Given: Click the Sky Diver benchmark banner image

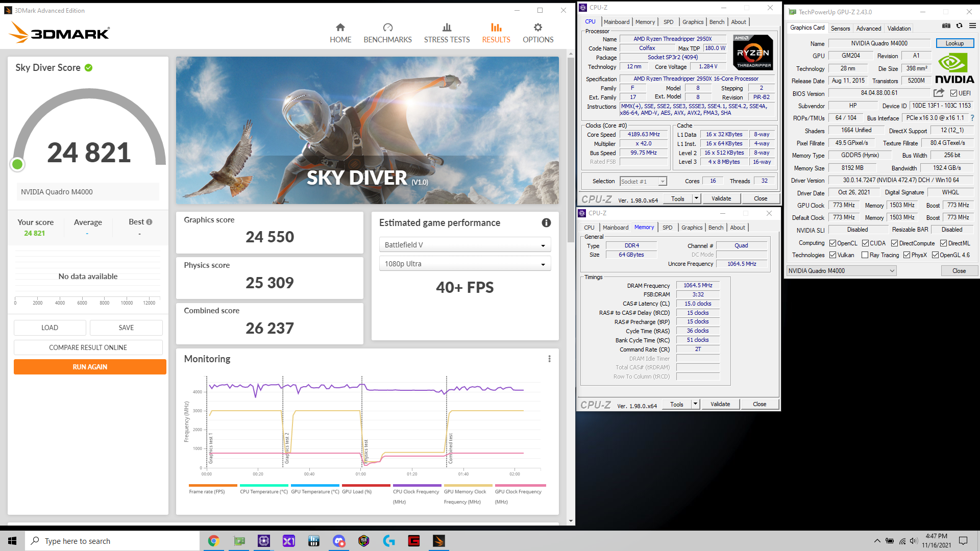Looking at the screenshot, I should coord(367,130).
